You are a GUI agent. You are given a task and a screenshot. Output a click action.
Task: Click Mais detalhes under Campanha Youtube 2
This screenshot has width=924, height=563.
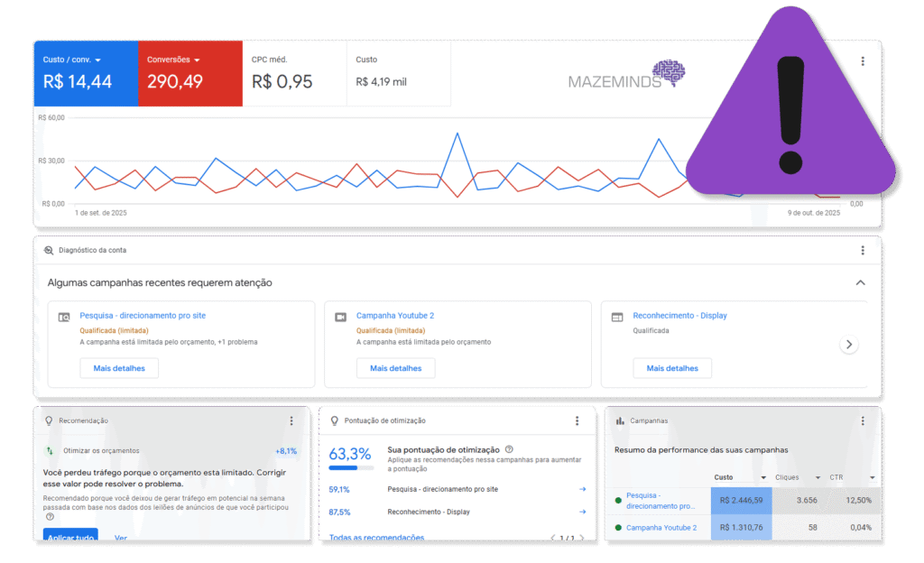pos(395,368)
